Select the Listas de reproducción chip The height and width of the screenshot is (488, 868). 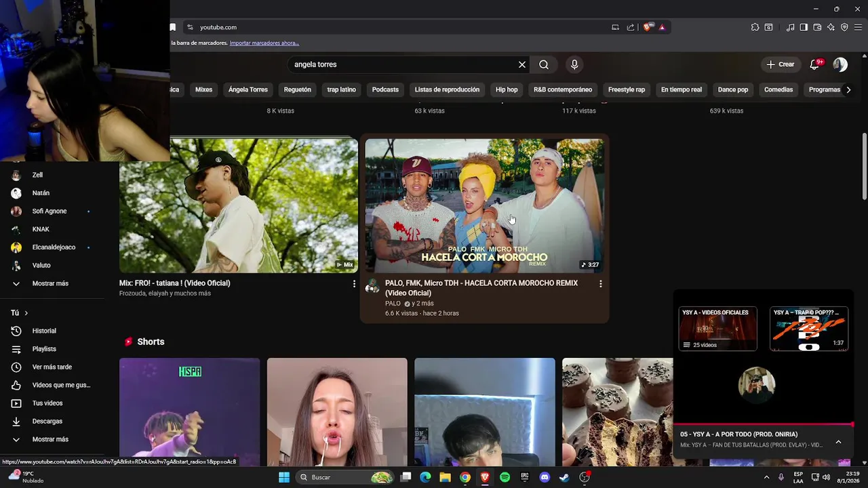coord(447,89)
